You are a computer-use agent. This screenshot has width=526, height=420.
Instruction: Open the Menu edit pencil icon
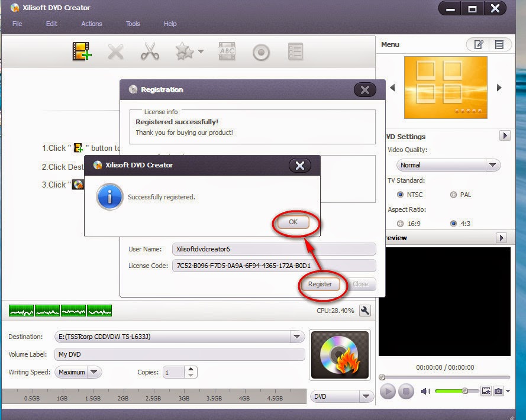(x=478, y=44)
